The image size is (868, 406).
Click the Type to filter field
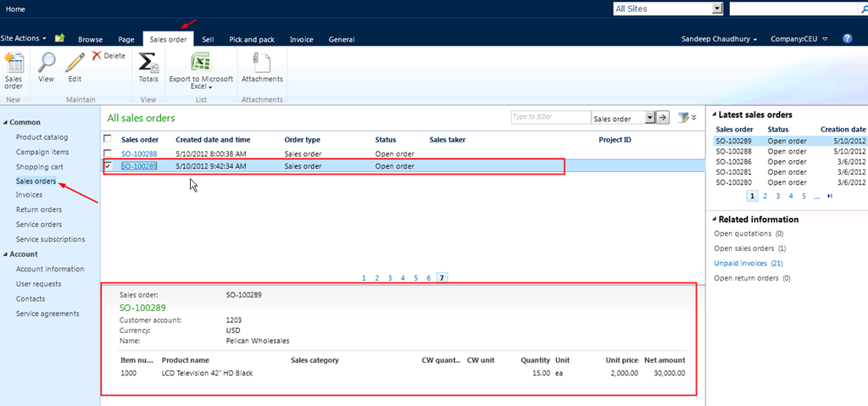[550, 118]
